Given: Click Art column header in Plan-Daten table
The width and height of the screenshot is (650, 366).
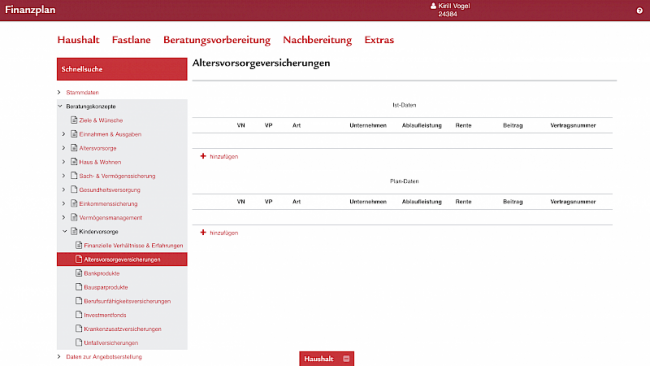Looking at the screenshot, I should coord(296,201).
